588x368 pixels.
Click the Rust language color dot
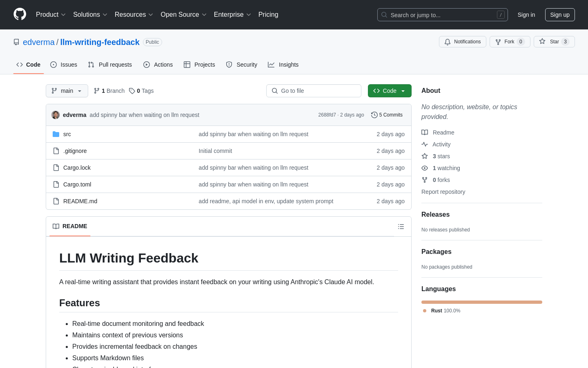coord(425,311)
